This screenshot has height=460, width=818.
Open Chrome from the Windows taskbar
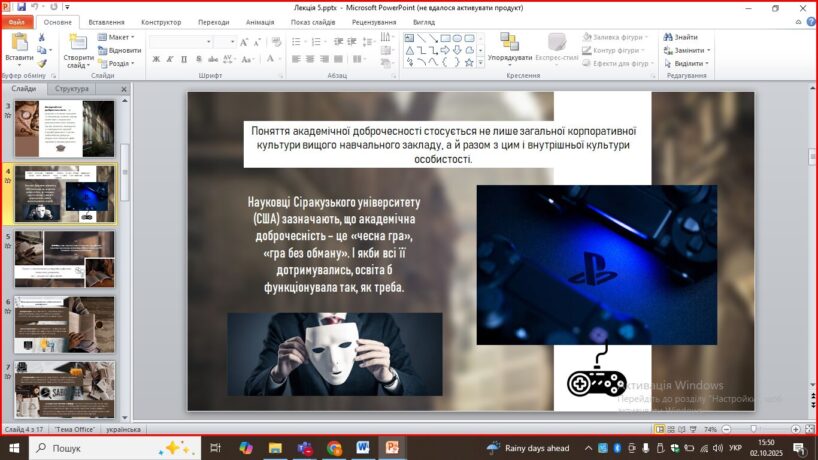[334, 448]
